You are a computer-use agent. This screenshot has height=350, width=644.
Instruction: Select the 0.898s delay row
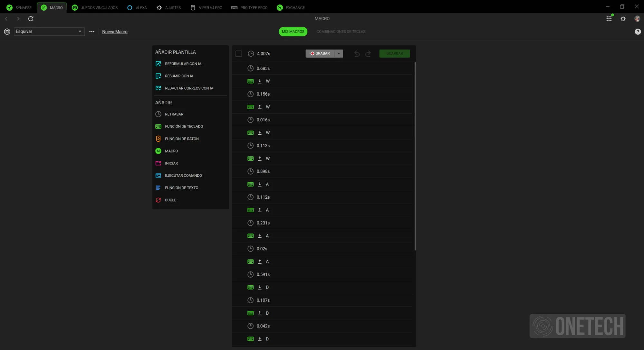click(x=322, y=171)
